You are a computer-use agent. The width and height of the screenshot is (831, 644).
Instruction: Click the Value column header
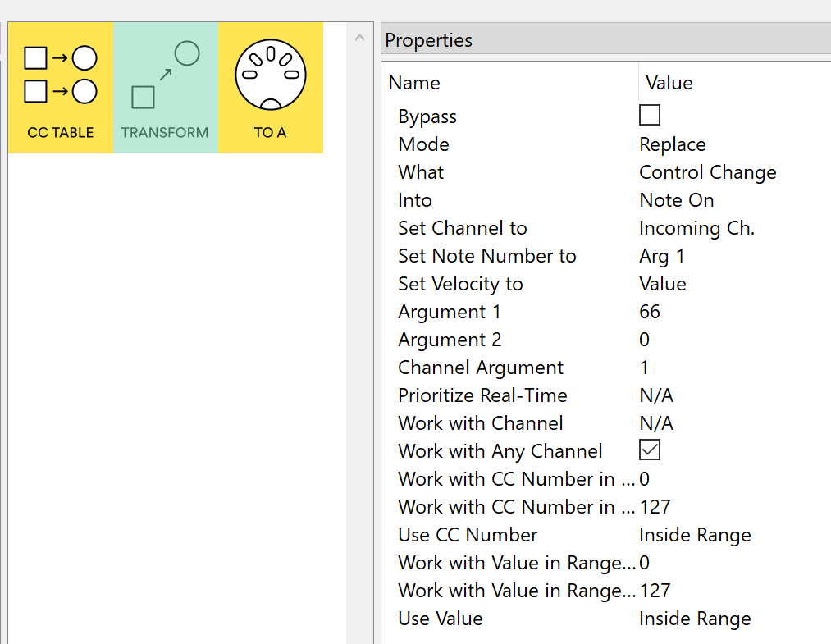669,83
